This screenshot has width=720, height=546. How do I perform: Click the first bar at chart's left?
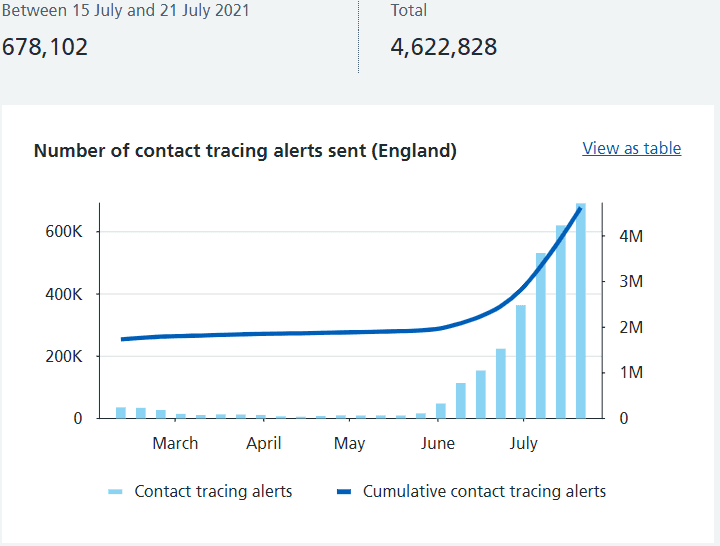[121, 412]
